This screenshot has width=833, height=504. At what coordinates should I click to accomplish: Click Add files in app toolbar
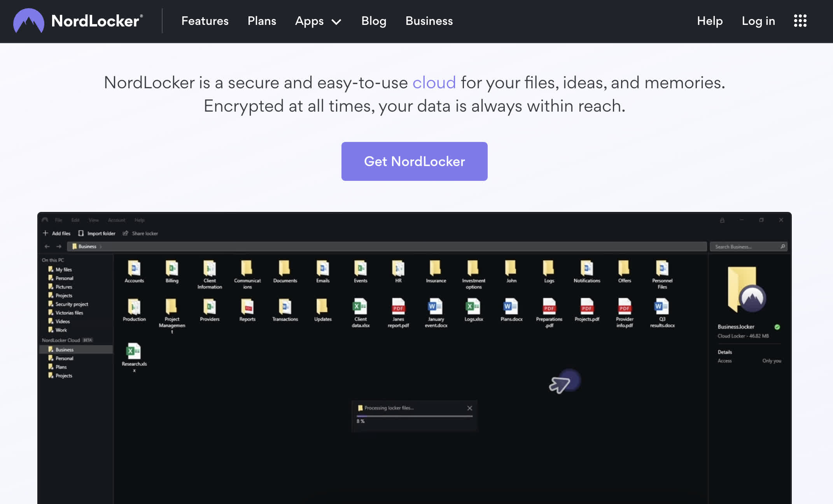click(x=57, y=233)
